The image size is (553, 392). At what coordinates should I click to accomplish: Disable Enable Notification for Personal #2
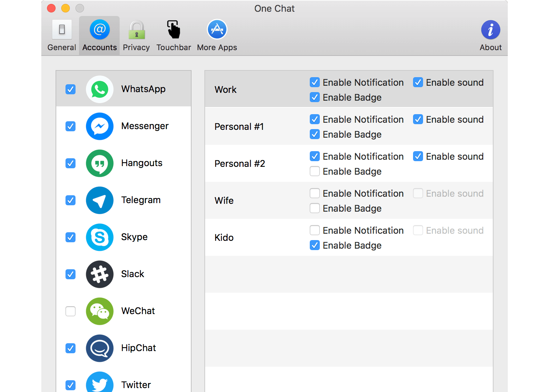pyautogui.click(x=315, y=156)
